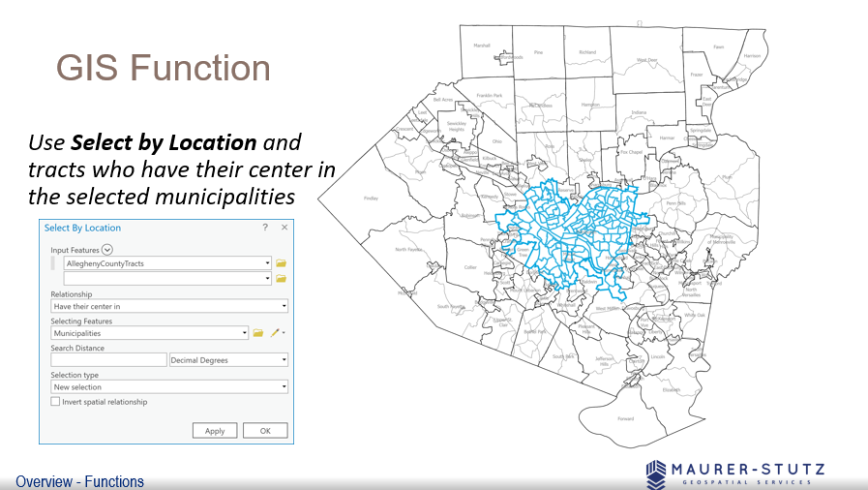This screenshot has height=490, width=868.
Task: Click the Harmar label on map
Action: (x=667, y=138)
